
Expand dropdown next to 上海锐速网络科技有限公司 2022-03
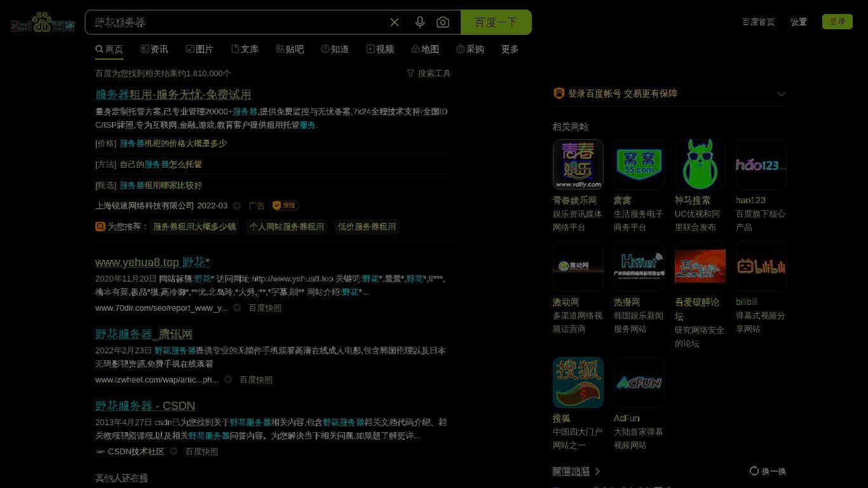pos(237,206)
